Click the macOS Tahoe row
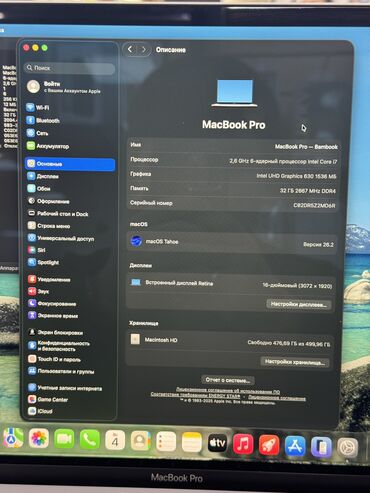 pyautogui.click(x=232, y=242)
